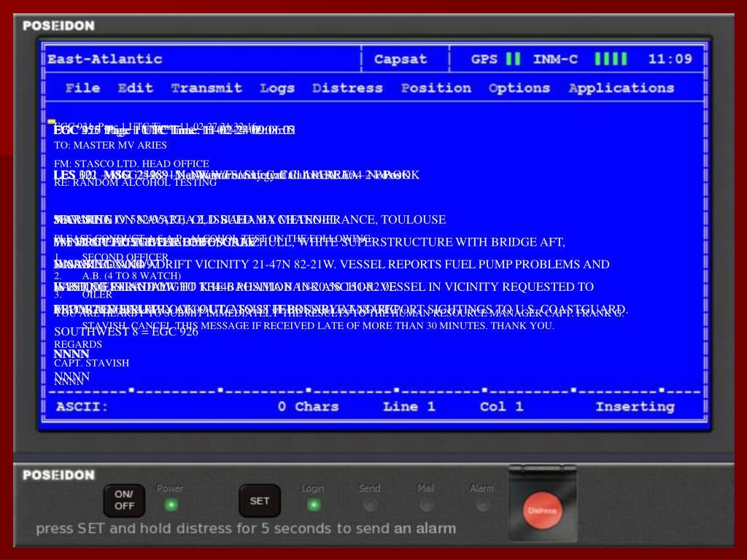Click the REGARDS line in message

click(x=78, y=344)
